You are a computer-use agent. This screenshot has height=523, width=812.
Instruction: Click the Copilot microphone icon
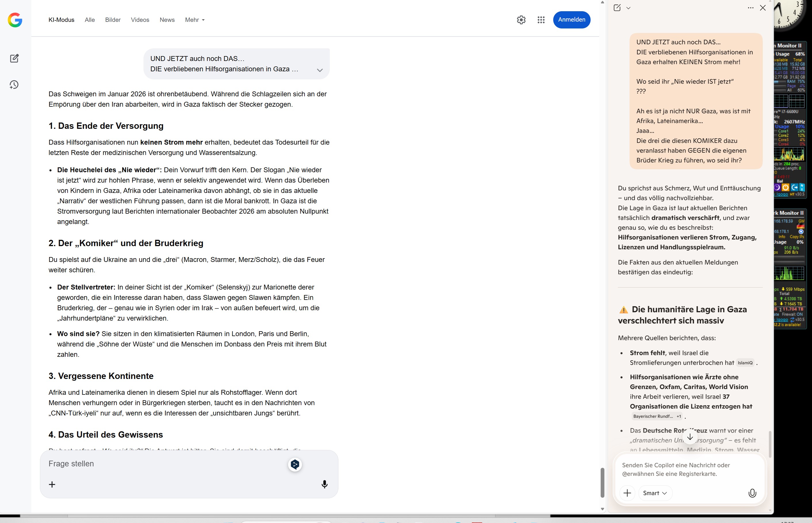pos(752,493)
